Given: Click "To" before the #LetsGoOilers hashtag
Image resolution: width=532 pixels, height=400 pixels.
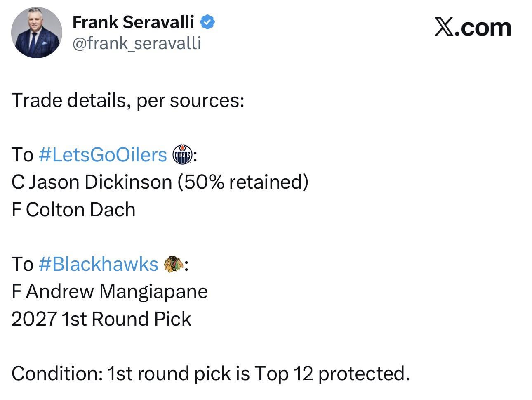Looking at the screenshot, I should (22, 155).
